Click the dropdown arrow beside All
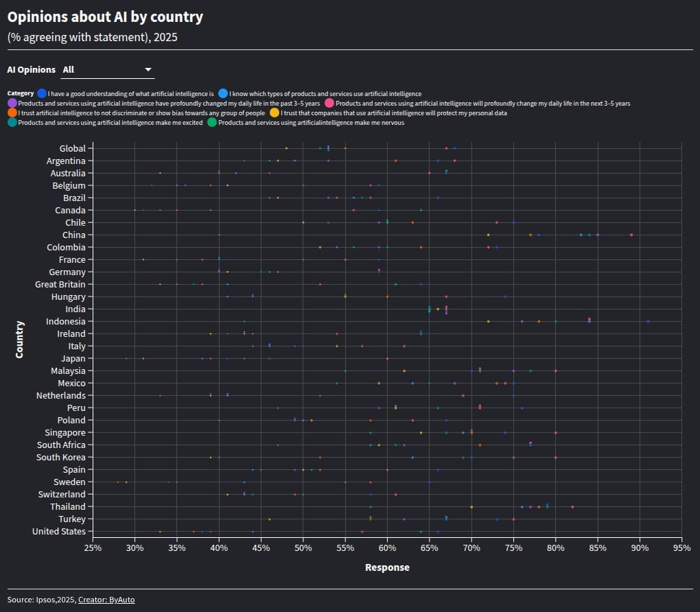This screenshot has height=612, width=700. pos(148,69)
